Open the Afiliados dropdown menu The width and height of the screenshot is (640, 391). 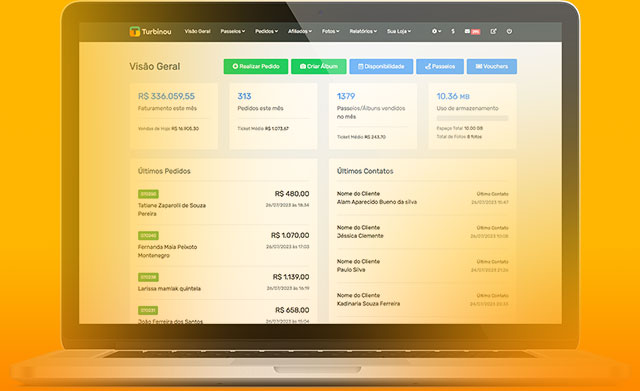pos(300,31)
